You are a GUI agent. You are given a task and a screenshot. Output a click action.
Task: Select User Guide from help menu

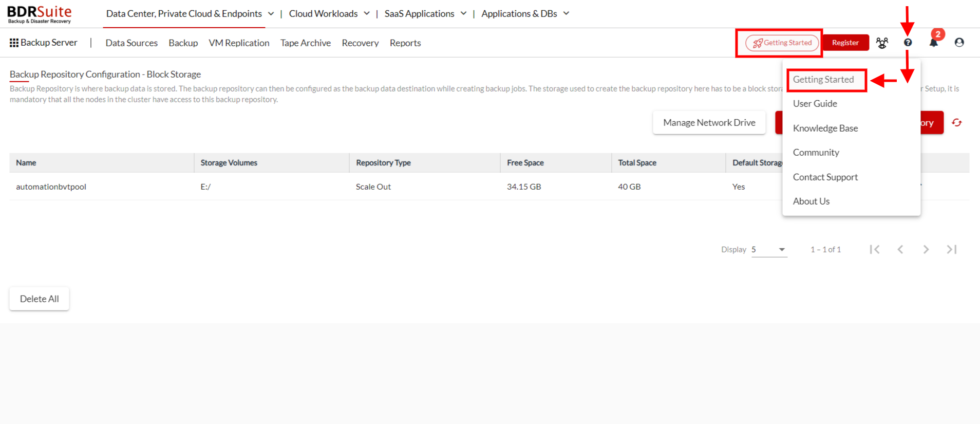coord(815,104)
